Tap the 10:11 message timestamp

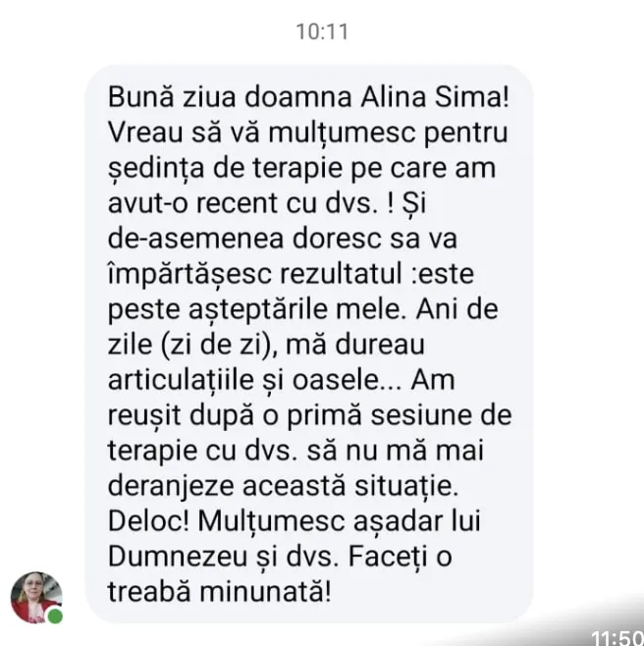[322, 31]
